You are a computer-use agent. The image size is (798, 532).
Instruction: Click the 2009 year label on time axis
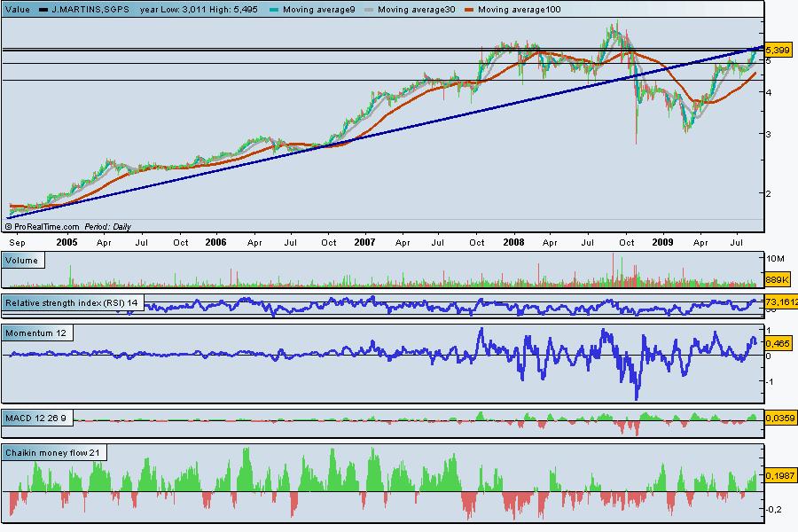pyautogui.click(x=662, y=242)
